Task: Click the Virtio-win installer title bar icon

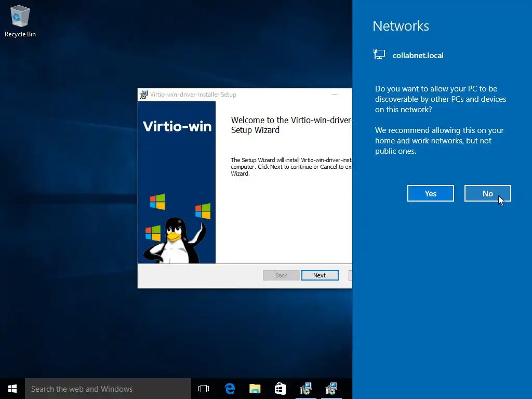Action: (143, 95)
